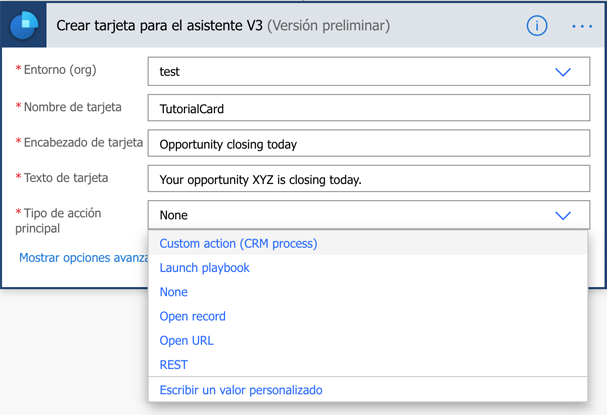Select the REST action type
Screen dimensions: 607x415
point(368,365)
